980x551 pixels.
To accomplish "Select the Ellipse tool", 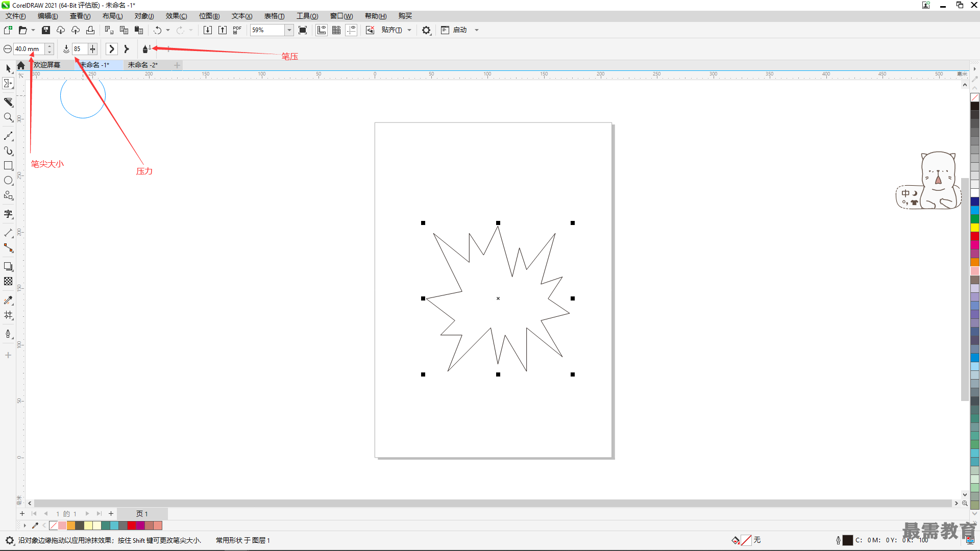I will [x=8, y=181].
